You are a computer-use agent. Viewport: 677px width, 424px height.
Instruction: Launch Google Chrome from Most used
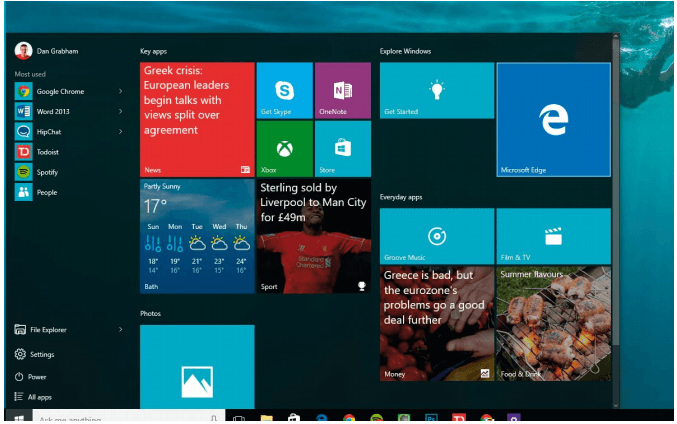pyautogui.click(x=69, y=92)
